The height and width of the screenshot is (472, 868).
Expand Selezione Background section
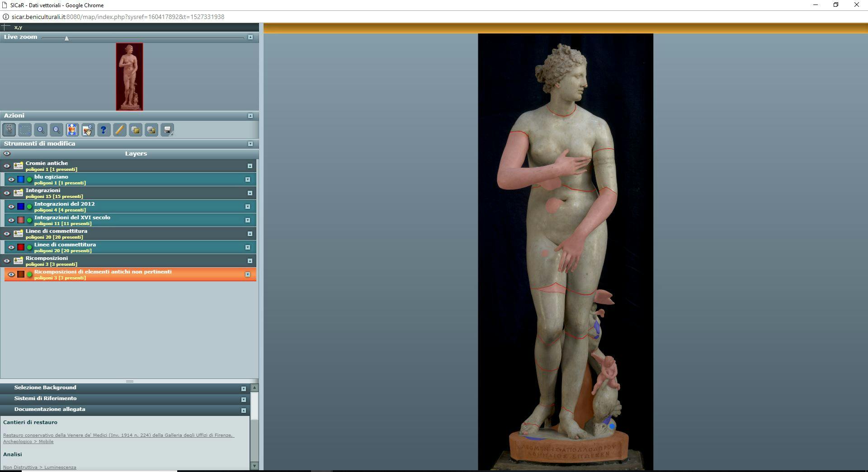[244, 389]
